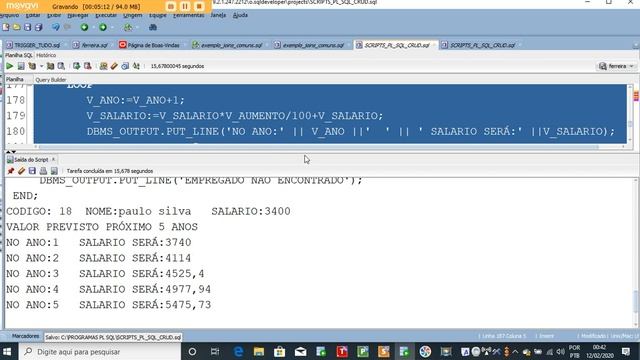Open the Navegar menu
This screenshot has width=640, height=360.
tap(78, 15)
